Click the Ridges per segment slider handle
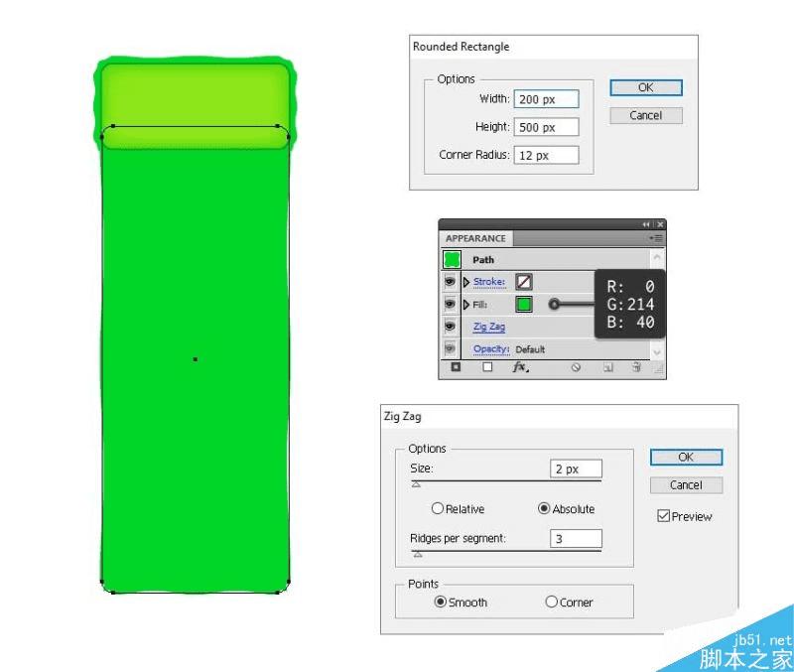The image size is (794, 672). [x=418, y=555]
